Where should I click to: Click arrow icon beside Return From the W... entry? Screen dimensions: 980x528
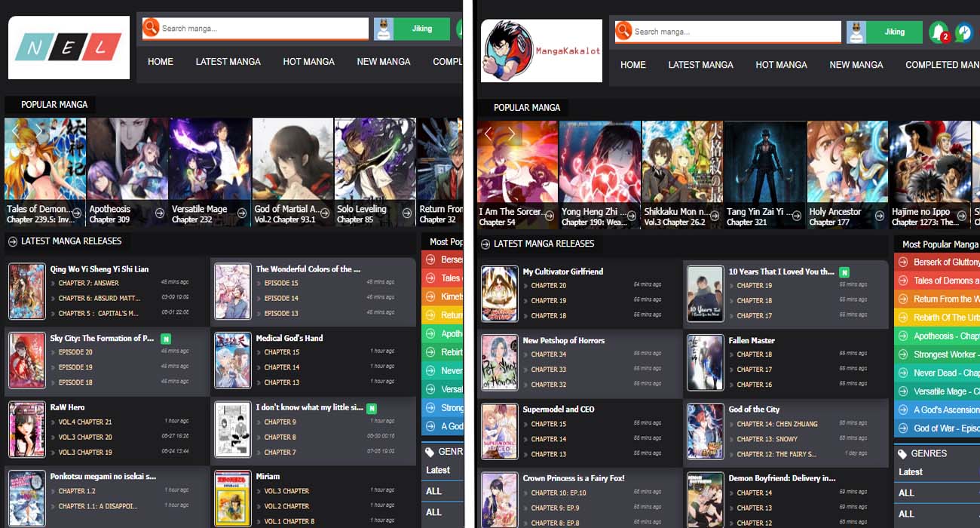coord(903,299)
